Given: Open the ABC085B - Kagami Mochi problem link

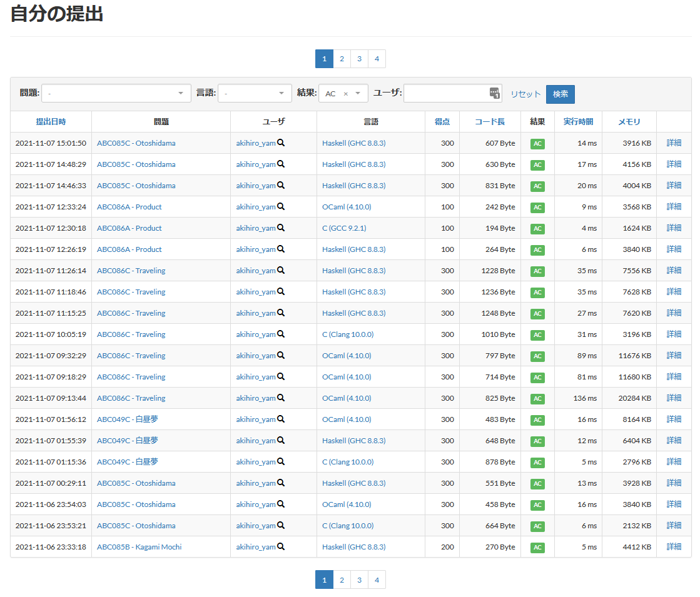Looking at the screenshot, I should (139, 547).
